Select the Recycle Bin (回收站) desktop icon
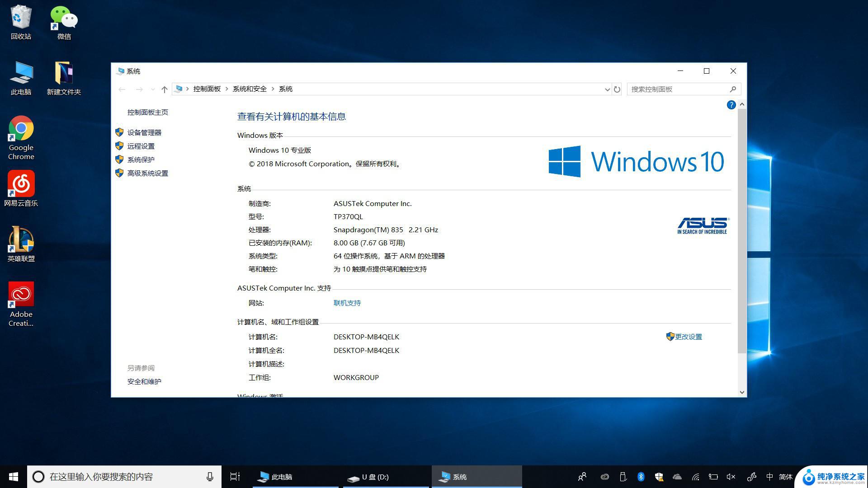This screenshot has width=868, height=488. tap(21, 22)
